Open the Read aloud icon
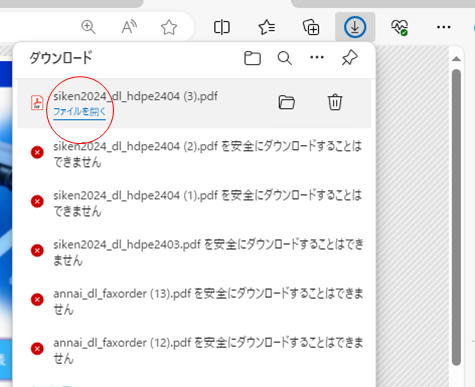The image size is (475, 387). point(129,27)
